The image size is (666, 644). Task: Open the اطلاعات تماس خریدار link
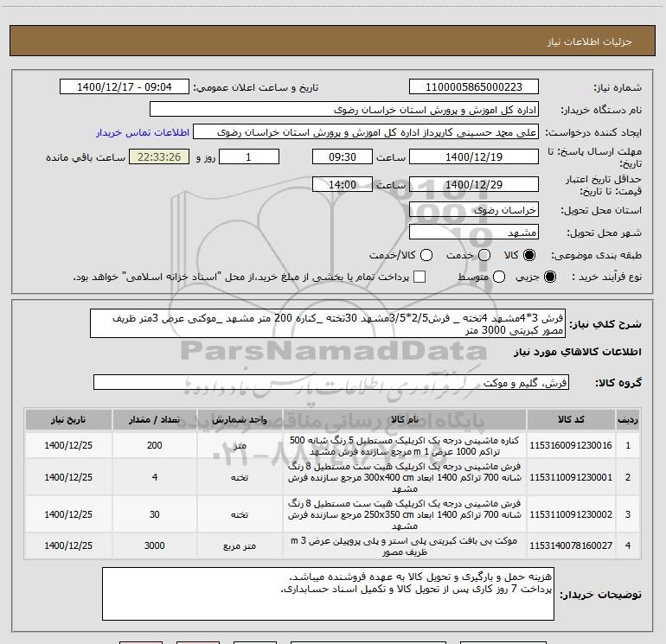143,132
